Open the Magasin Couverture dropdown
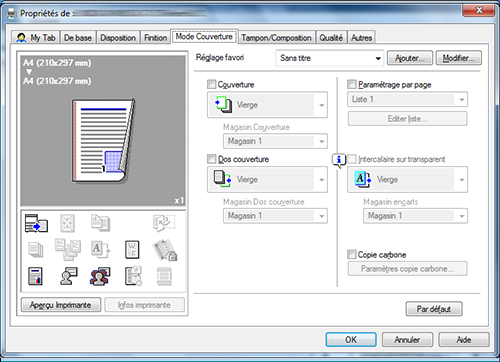This screenshot has height=362, width=500. click(x=275, y=141)
